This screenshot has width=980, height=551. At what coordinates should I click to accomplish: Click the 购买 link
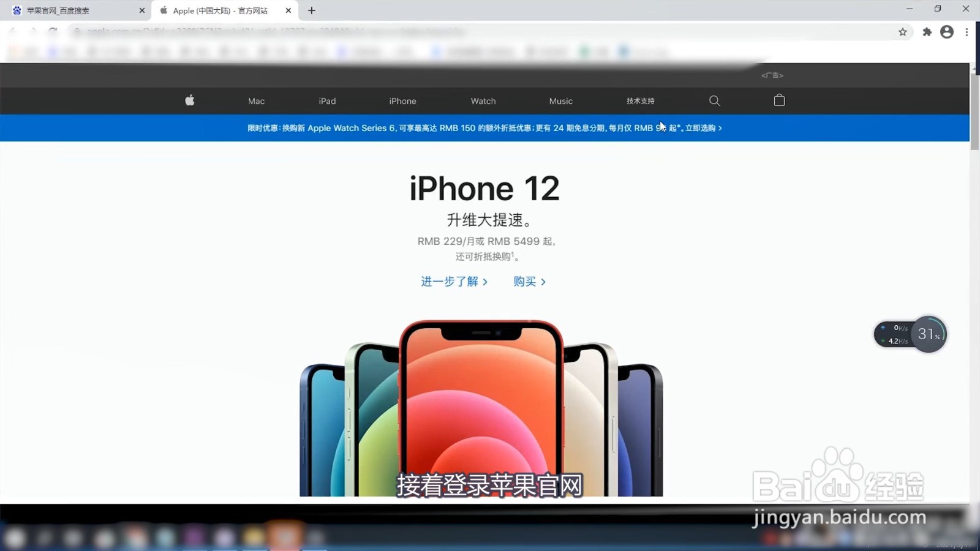(x=529, y=282)
